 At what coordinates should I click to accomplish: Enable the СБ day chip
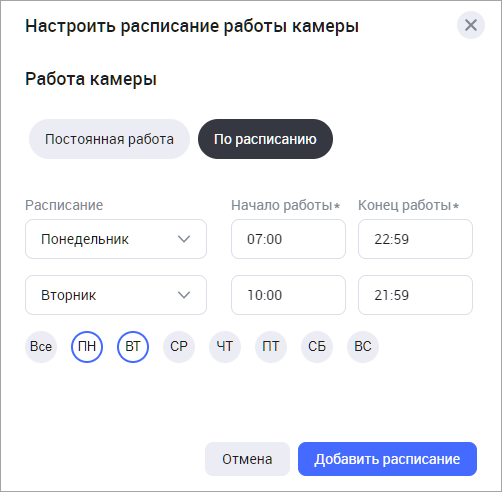click(x=317, y=347)
